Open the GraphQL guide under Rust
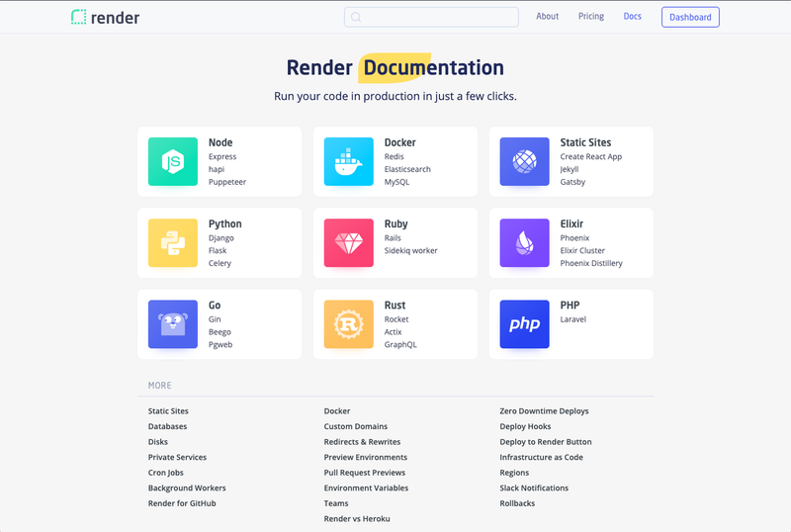The width and height of the screenshot is (791, 532). 400,345
